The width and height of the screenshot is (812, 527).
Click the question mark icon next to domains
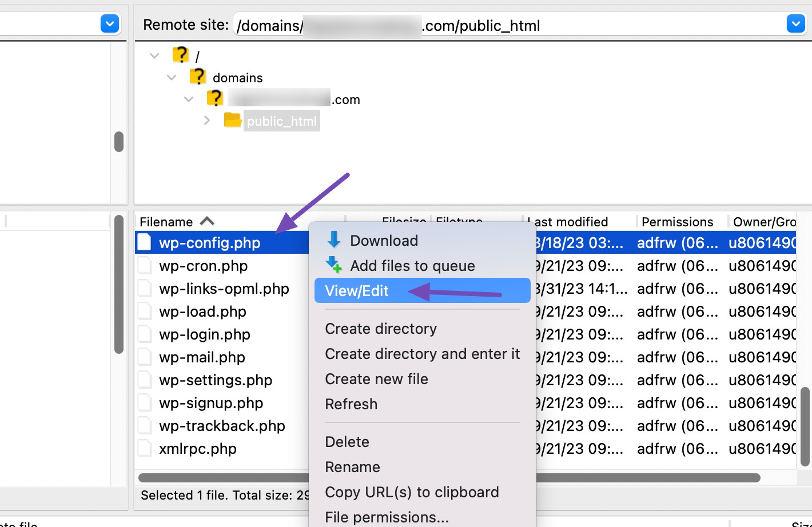[198, 76]
